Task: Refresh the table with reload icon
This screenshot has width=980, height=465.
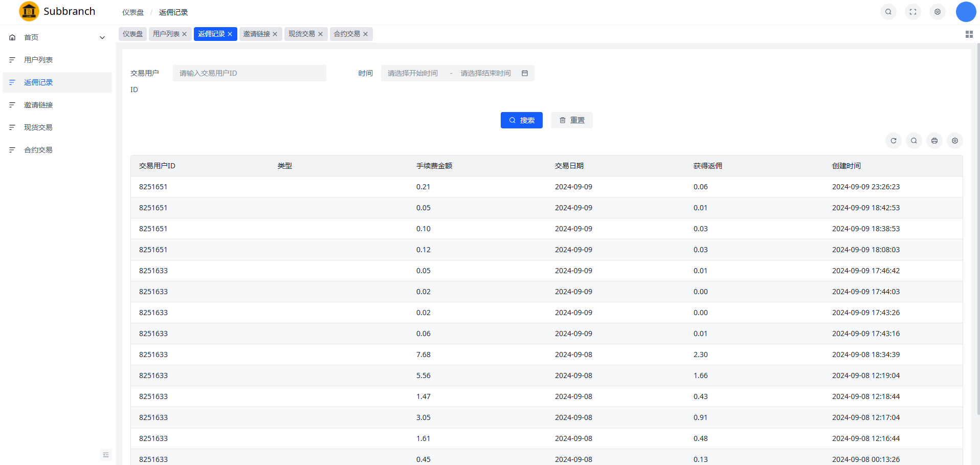Action: click(x=894, y=141)
